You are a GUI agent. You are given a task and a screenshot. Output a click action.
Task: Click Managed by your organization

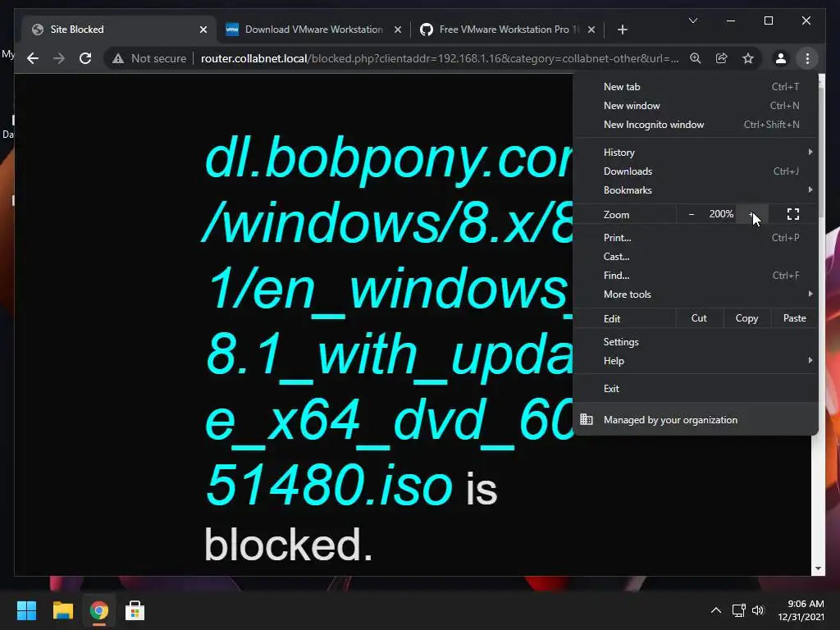pos(696,420)
